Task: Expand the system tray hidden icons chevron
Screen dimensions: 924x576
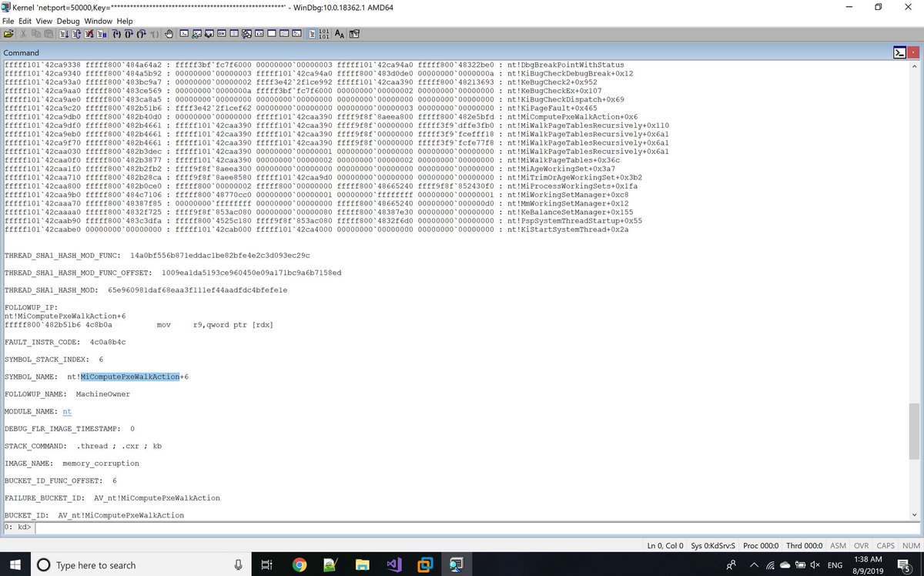Action: (753, 564)
